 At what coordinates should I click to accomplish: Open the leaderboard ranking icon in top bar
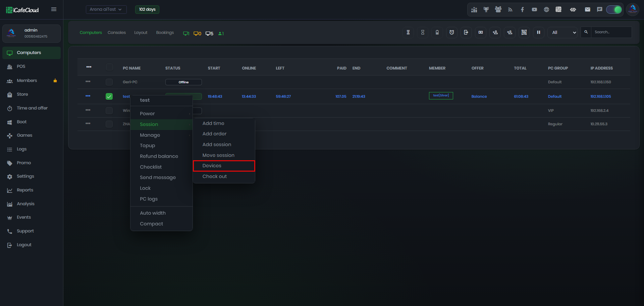tap(474, 10)
